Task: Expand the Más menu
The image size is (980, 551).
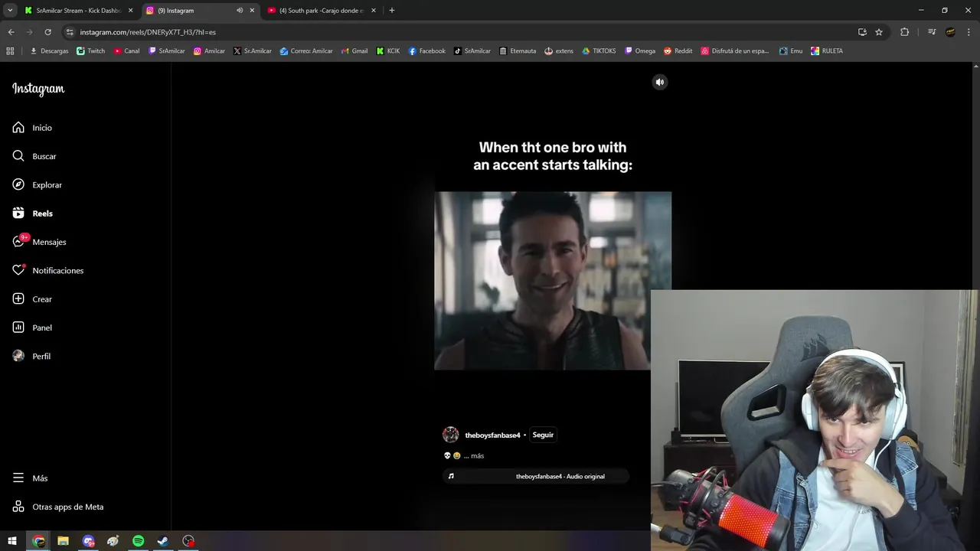Action: point(40,478)
